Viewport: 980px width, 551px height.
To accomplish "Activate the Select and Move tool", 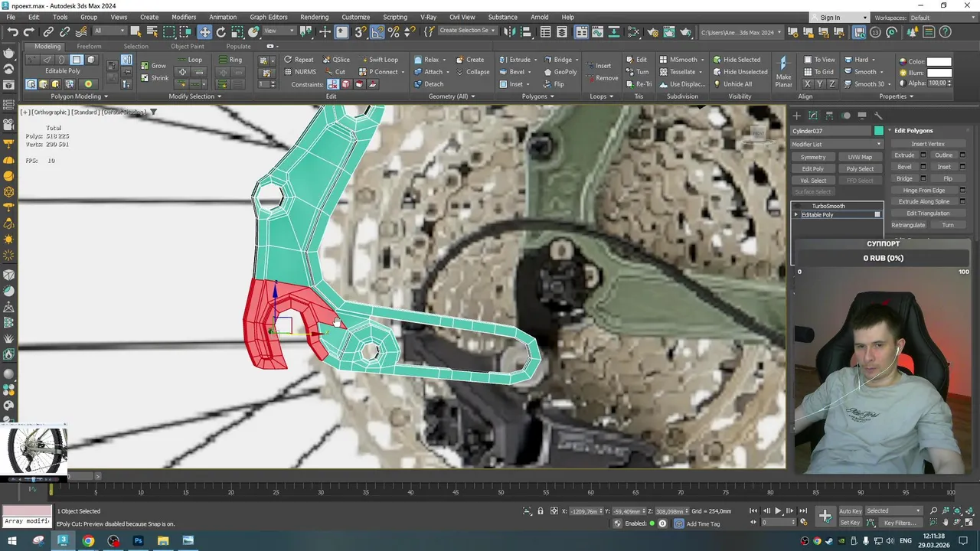I will pyautogui.click(x=204, y=32).
